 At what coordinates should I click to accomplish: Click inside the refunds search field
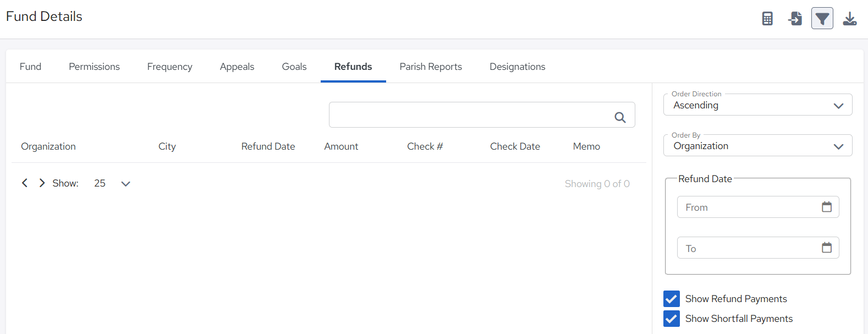click(x=482, y=114)
